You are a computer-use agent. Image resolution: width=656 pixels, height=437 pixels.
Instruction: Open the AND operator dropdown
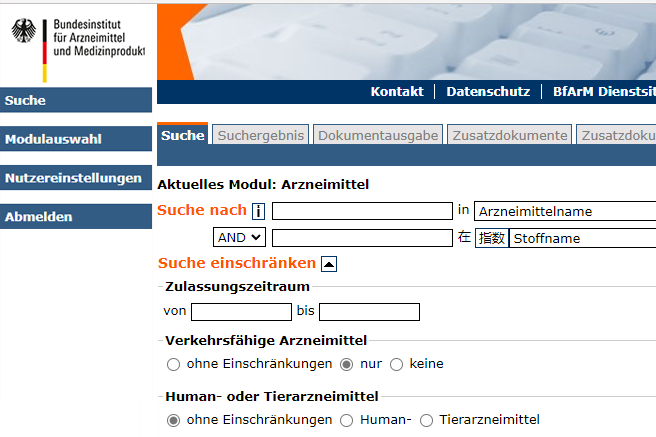click(x=240, y=238)
